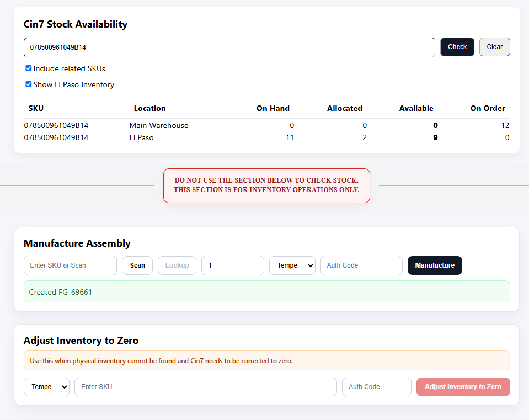Click the Available column header

(x=416, y=108)
